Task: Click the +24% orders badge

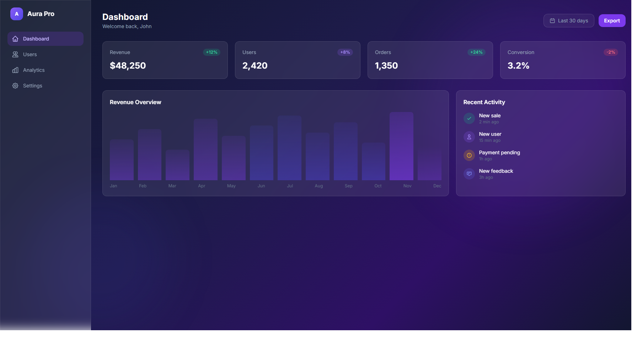Action: (476, 52)
